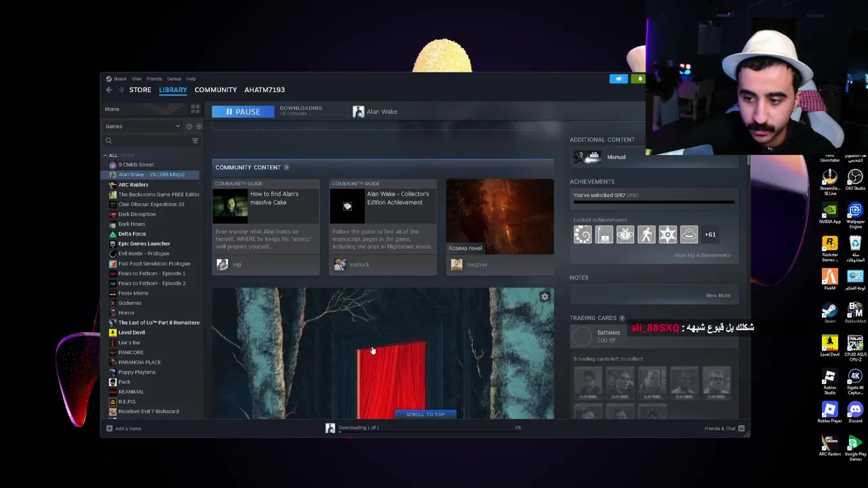Click the Trading Cards help question mark

pyautogui.click(x=622, y=318)
